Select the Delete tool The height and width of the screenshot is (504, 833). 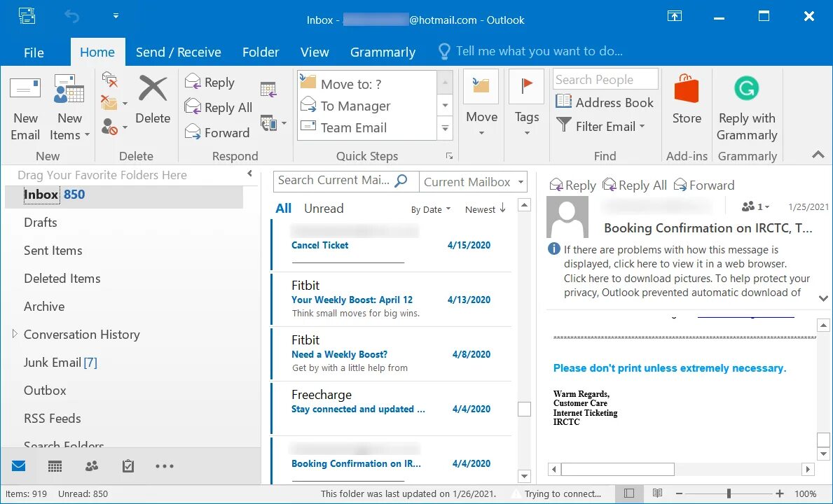[x=153, y=105]
